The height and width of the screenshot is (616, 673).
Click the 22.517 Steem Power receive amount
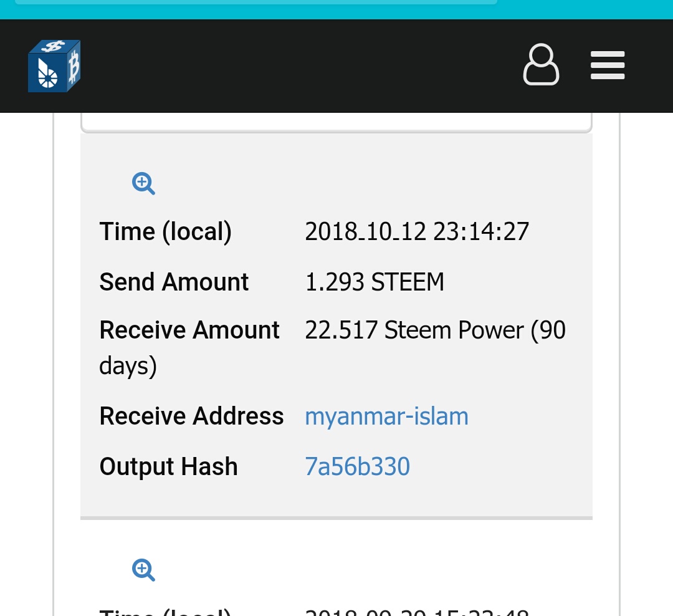pos(435,330)
